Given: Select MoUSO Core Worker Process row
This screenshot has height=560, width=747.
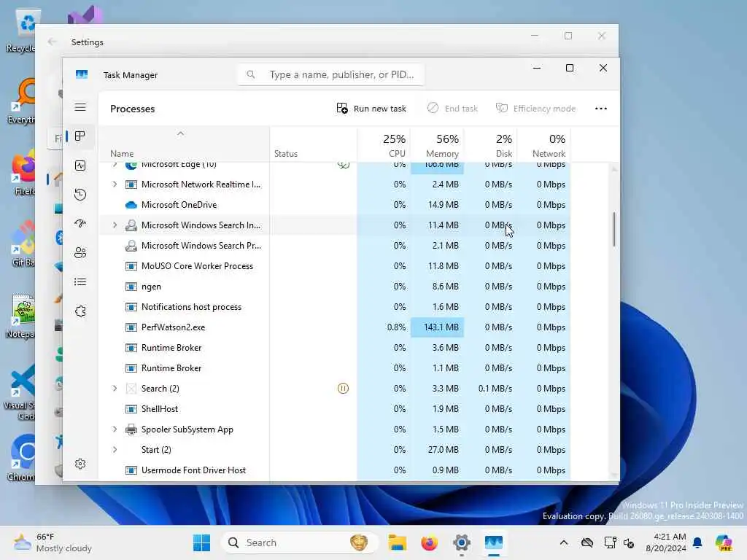Looking at the screenshot, I should (334, 266).
